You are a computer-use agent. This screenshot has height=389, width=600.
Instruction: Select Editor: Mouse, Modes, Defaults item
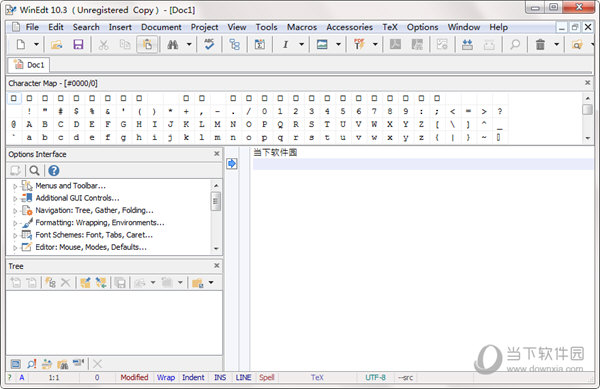[x=91, y=247]
